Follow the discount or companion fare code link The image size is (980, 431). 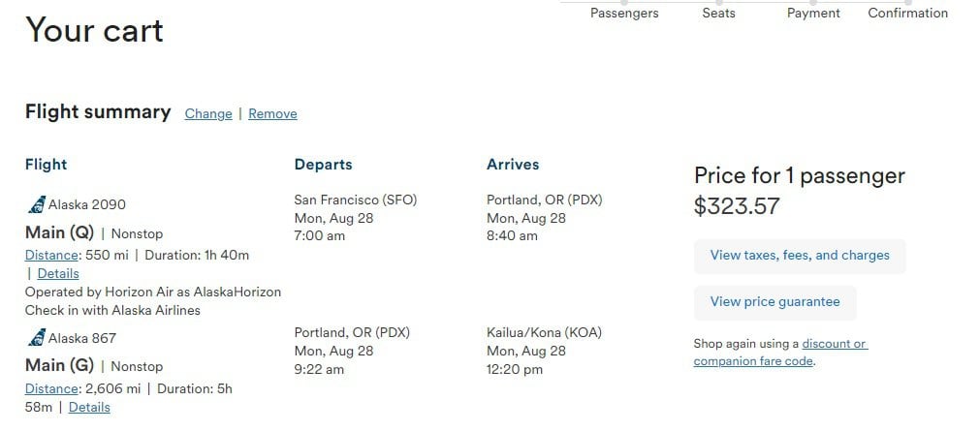coord(780,353)
